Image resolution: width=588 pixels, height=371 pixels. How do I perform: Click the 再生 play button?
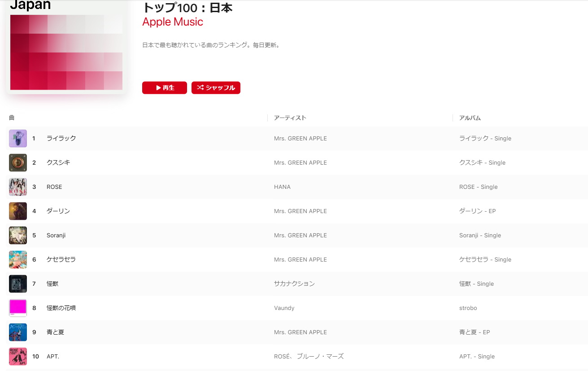tap(164, 88)
